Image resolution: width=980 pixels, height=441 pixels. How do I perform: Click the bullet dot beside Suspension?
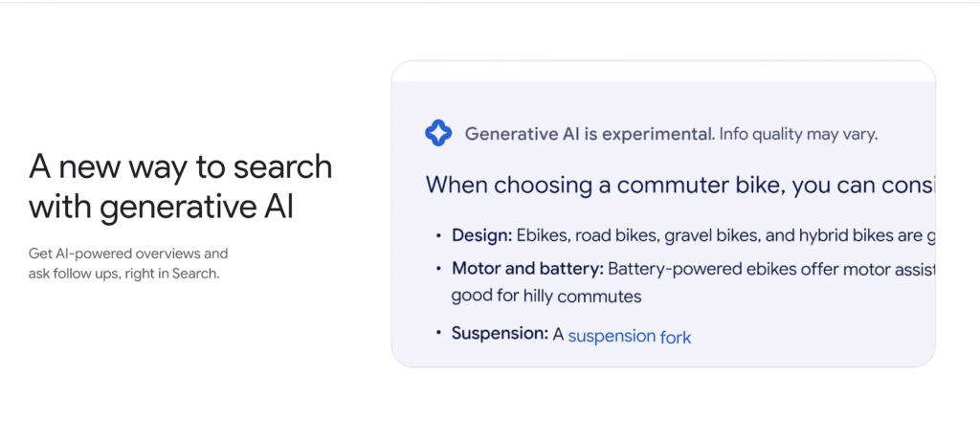438,334
